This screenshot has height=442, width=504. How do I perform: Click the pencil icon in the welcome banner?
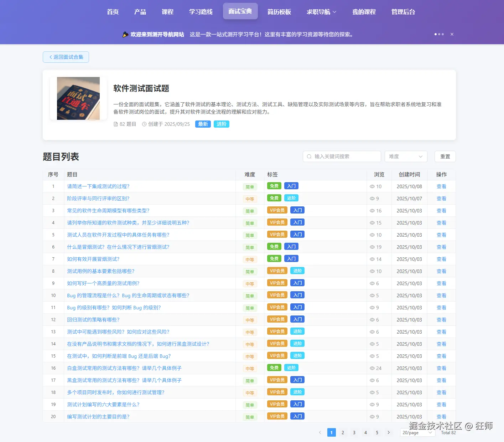point(125,34)
